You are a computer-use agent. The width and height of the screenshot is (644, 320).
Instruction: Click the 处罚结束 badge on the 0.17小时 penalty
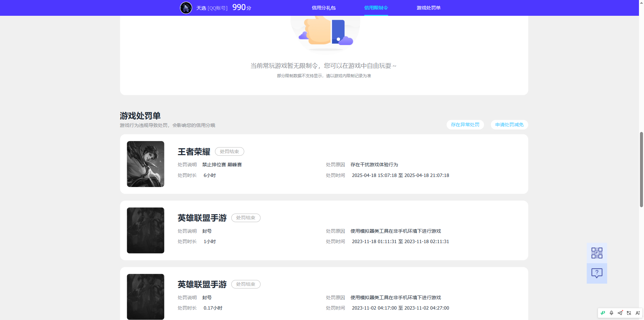click(246, 284)
